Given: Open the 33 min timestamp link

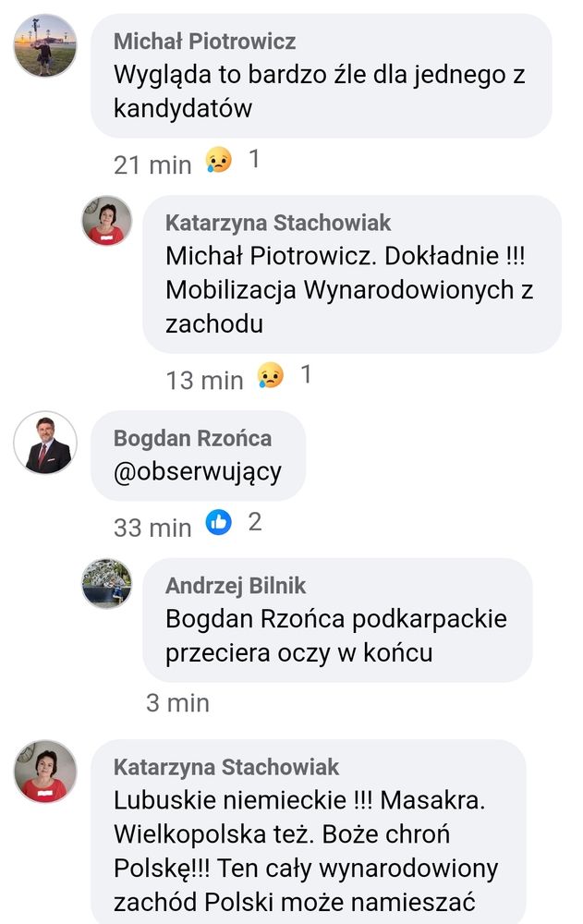Looking at the screenshot, I should pos(152,528).
